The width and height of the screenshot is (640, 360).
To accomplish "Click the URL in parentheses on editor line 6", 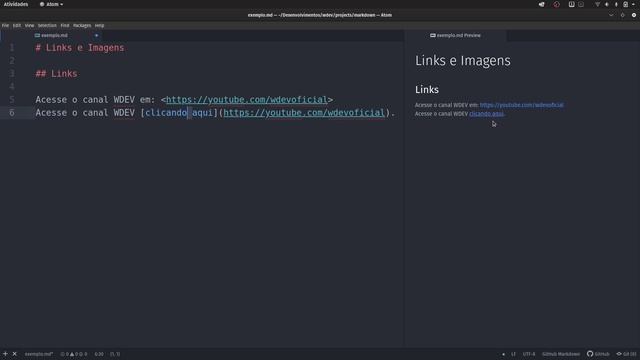I will coord(304,113).
